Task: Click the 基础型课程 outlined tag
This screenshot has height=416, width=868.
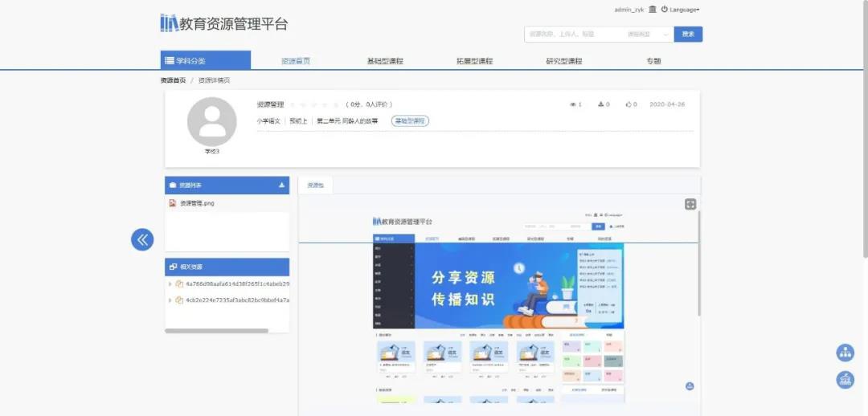Action: 410,120
